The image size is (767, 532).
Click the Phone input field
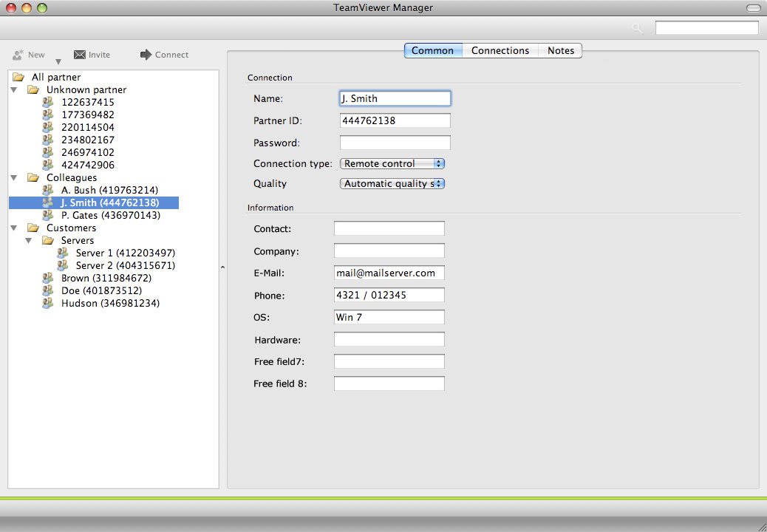[x=389, y=295]
